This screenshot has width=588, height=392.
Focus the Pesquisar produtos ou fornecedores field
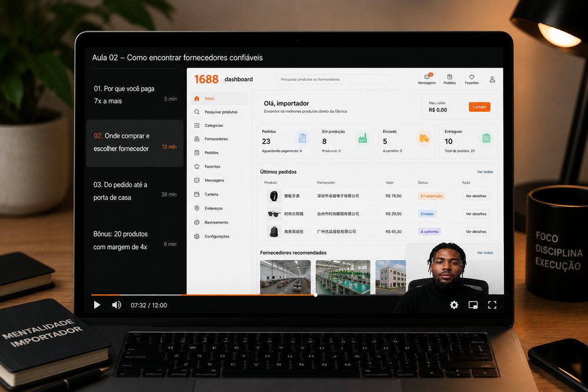tap(333, 79)
